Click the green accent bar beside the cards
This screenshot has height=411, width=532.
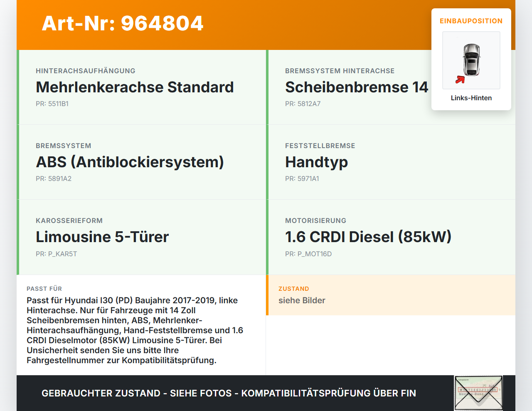click(17, 161)
